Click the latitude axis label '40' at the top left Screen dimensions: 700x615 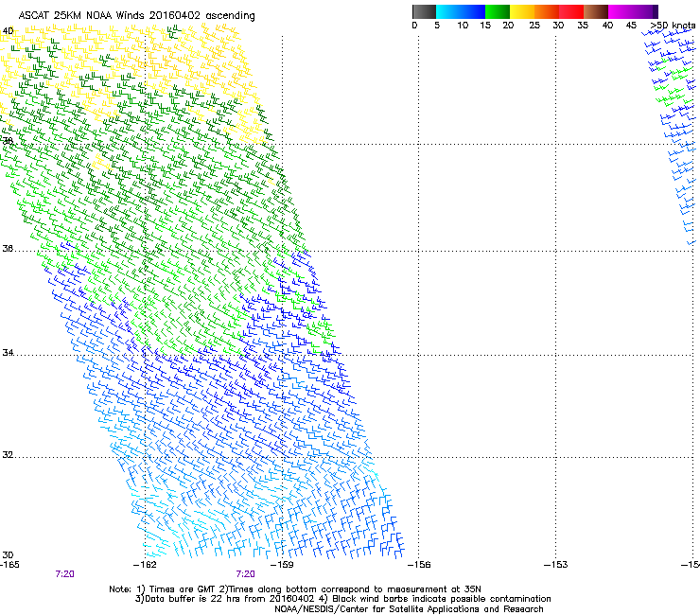8,31
